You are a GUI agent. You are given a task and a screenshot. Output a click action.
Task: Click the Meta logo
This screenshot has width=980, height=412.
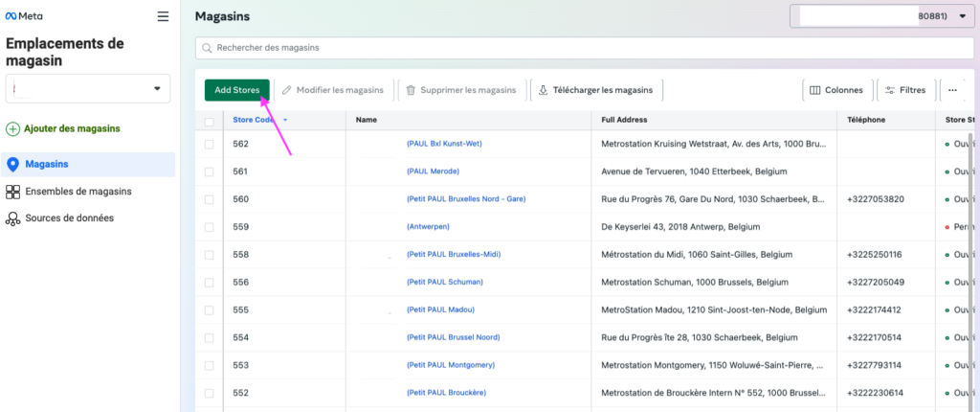tap(24, 16)
